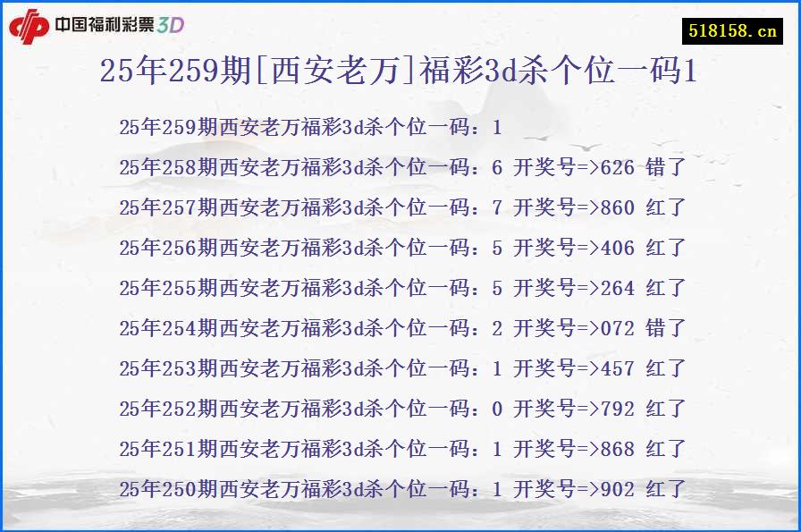Click the 红了 marker on the 250期 row
Image resolution: width=801 pixels, height=532 pixels.
[x=666, y=489]
